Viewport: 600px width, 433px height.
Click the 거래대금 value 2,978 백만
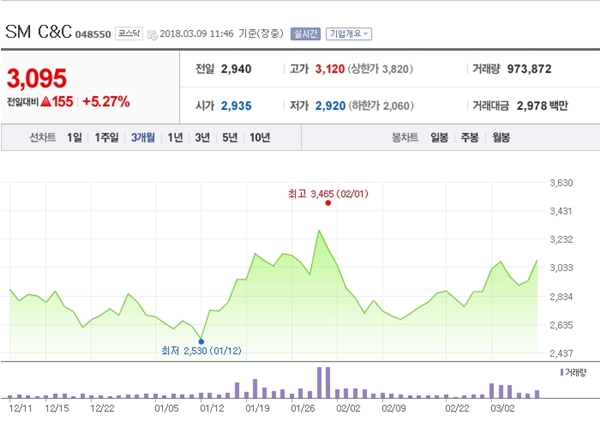542,106
